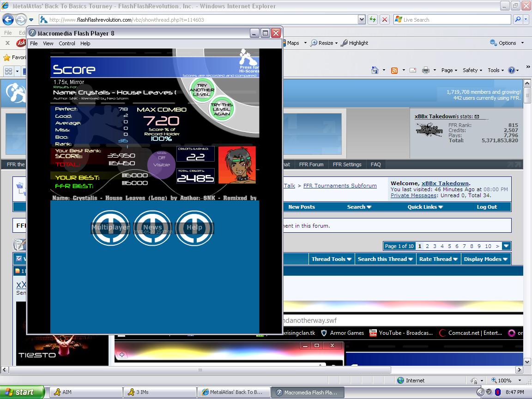The height and width of the screenshot is (399, 532).
Task: Click the Live Search magnifier button
Action: [x=518, y=19]
